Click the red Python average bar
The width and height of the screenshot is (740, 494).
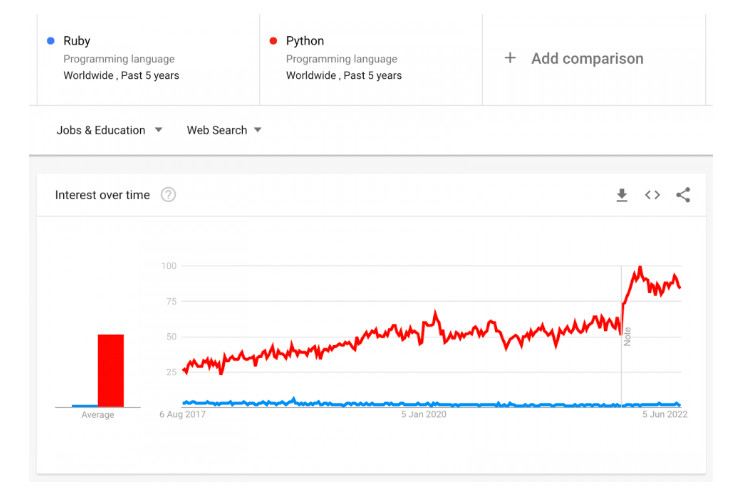110,370
